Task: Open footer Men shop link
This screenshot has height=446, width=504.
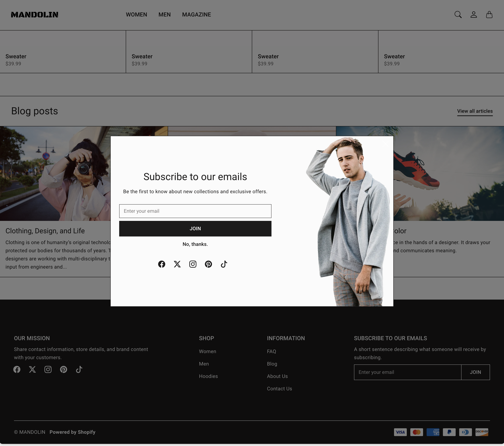Action: [x=204, y=364]
